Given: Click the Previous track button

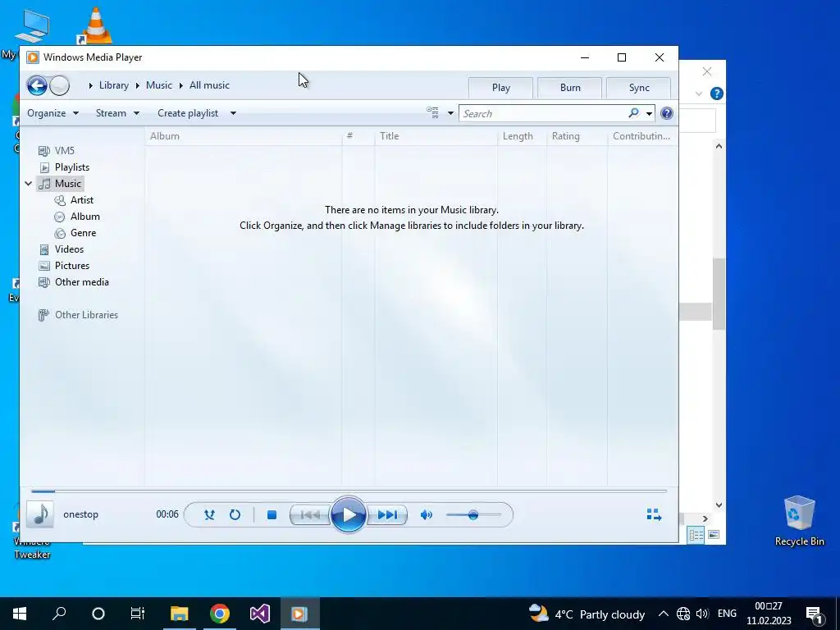Looking at the screenshot, I should 309,515.
